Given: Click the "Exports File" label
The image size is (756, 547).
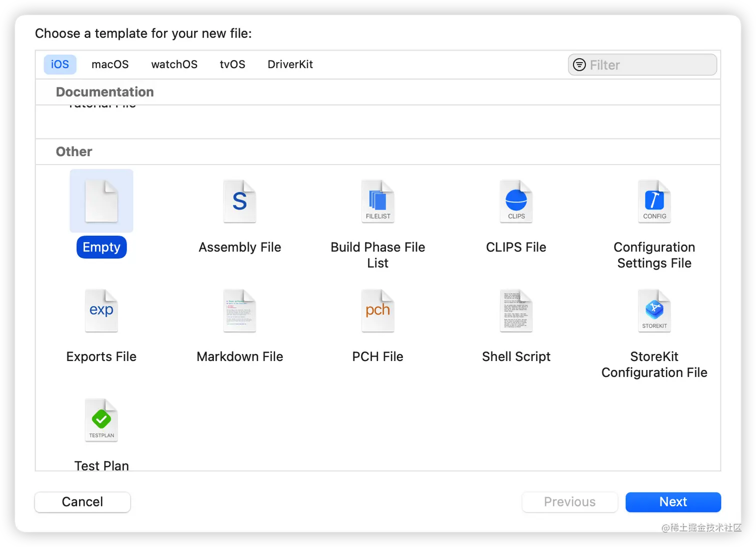Looking at the screenshot, I should [101, 356].
